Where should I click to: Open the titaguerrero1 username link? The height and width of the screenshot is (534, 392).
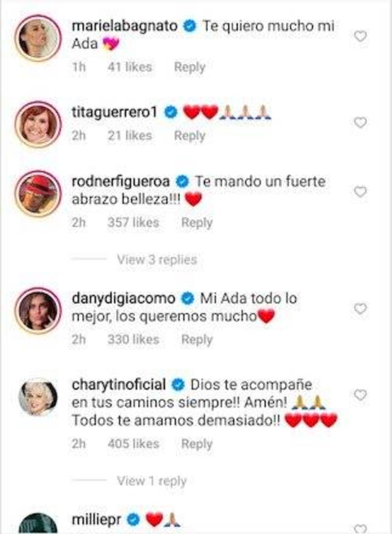[114, 112]
